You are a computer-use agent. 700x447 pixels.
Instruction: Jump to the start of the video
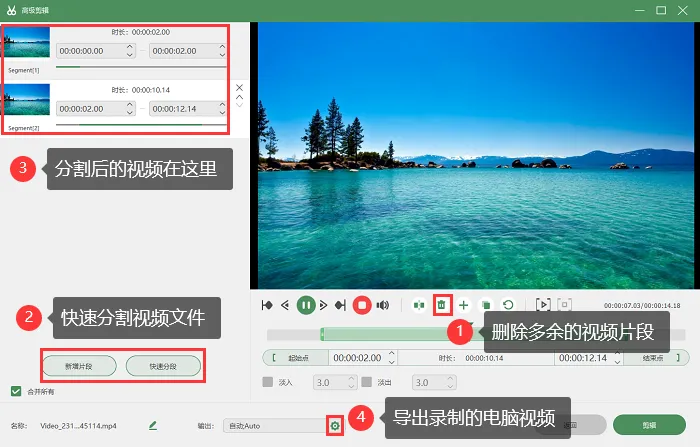coord(267,305)
